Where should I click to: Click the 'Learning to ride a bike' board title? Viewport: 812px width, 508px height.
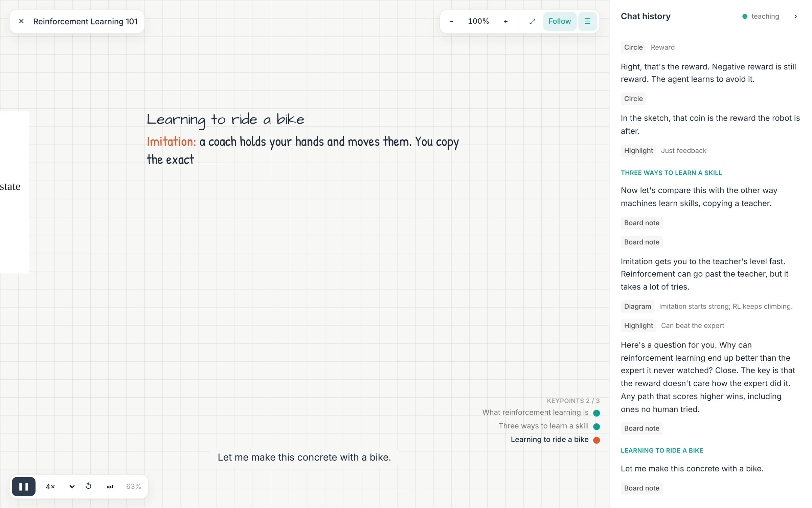tap(225, 120)
